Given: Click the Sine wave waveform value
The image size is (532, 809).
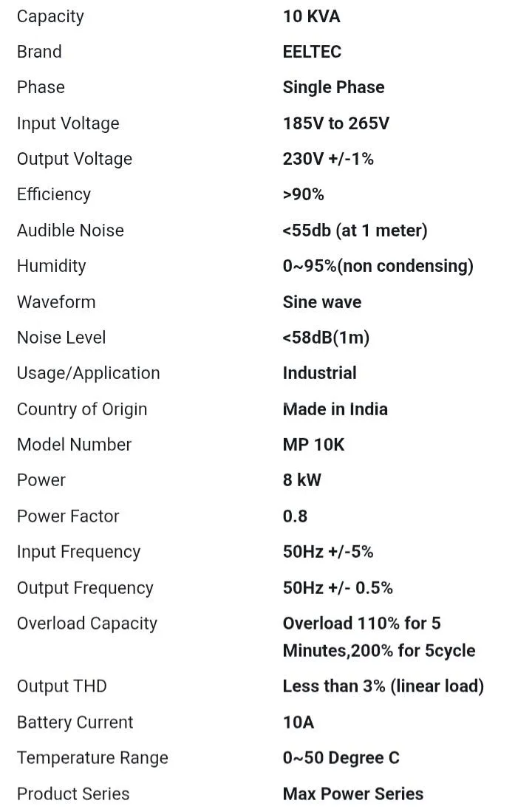Looking at the screenshot, I should 321,302.
